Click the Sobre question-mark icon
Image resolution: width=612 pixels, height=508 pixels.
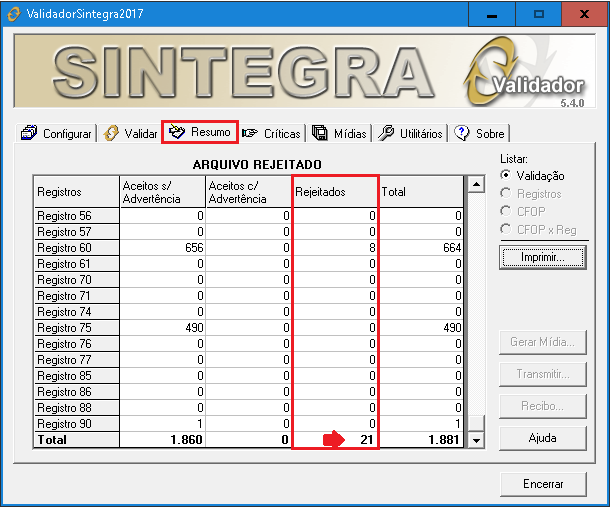point(462,133)
